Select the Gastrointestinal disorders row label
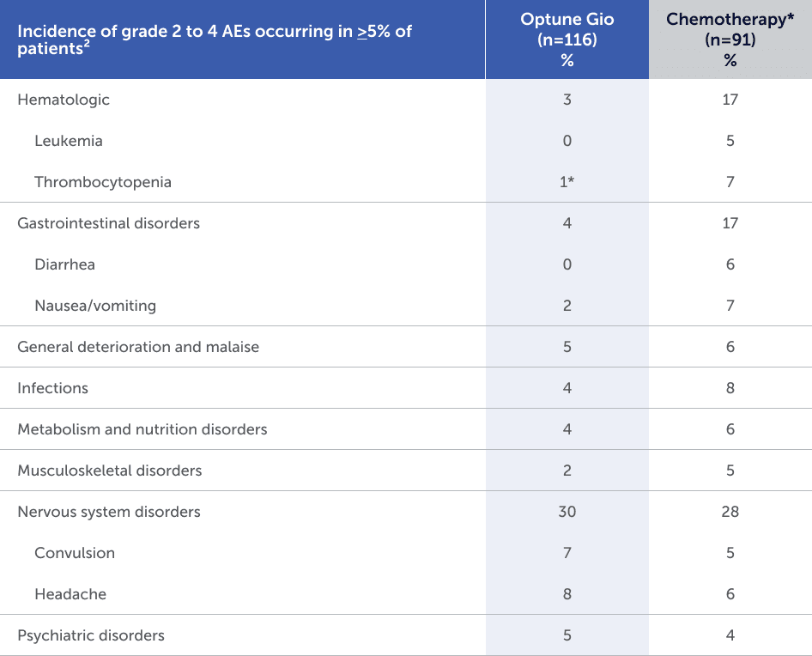Image resolution: width=812 pixels, height=656 pixels. pos(108,223)
